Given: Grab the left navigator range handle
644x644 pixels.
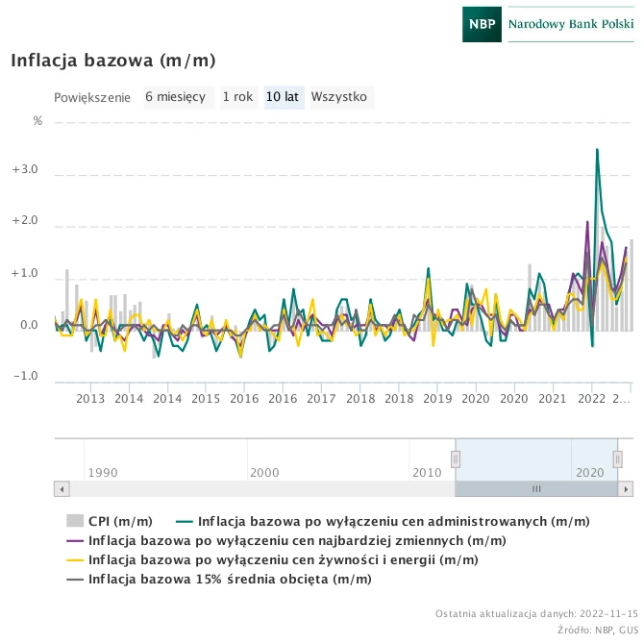Looking at the screenshot, I should [455, 458].
